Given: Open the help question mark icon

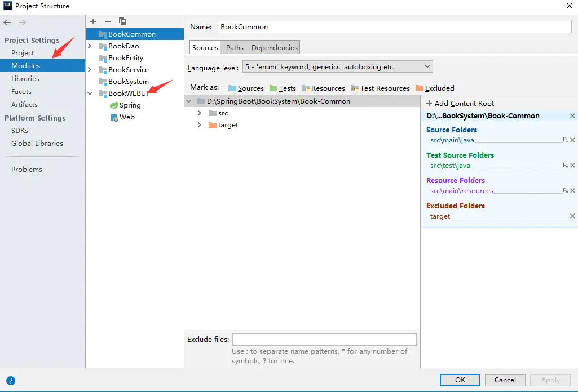Looking at the screenshot, I should pos(11,381).
